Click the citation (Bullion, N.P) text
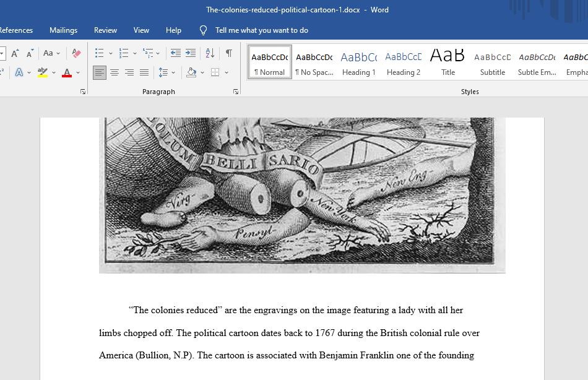 coord(165,355)
